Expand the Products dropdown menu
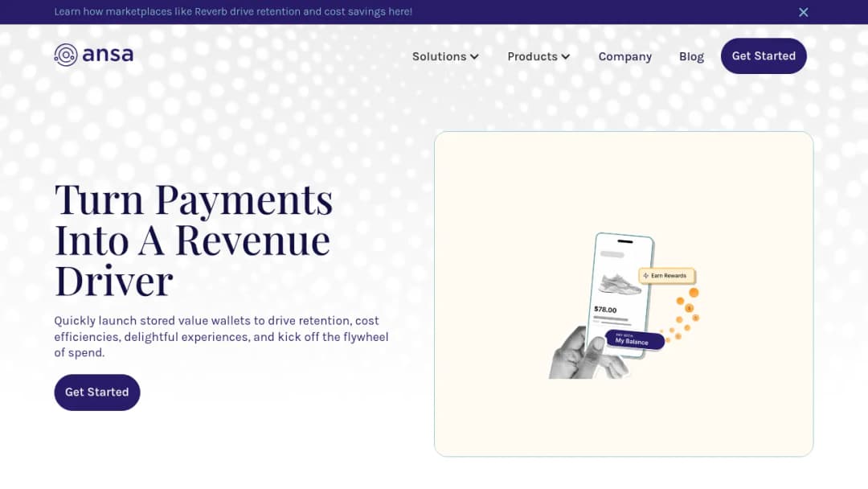868x489 pixels. pos(538,56)
